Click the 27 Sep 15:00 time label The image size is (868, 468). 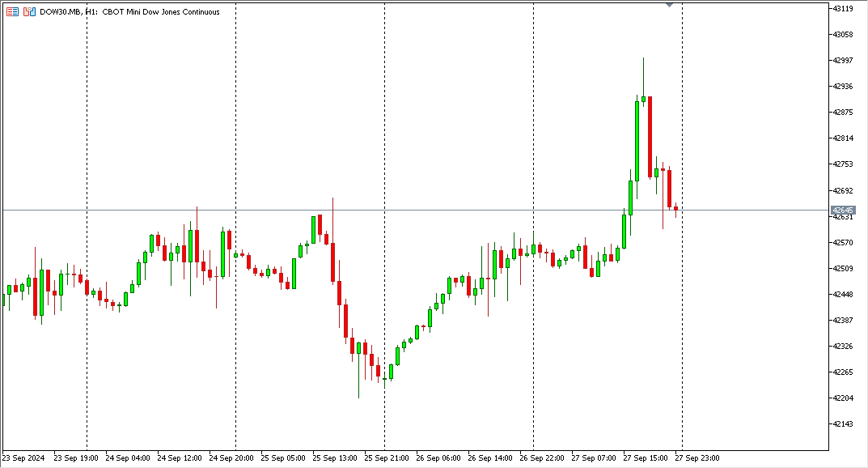point(646,458)
